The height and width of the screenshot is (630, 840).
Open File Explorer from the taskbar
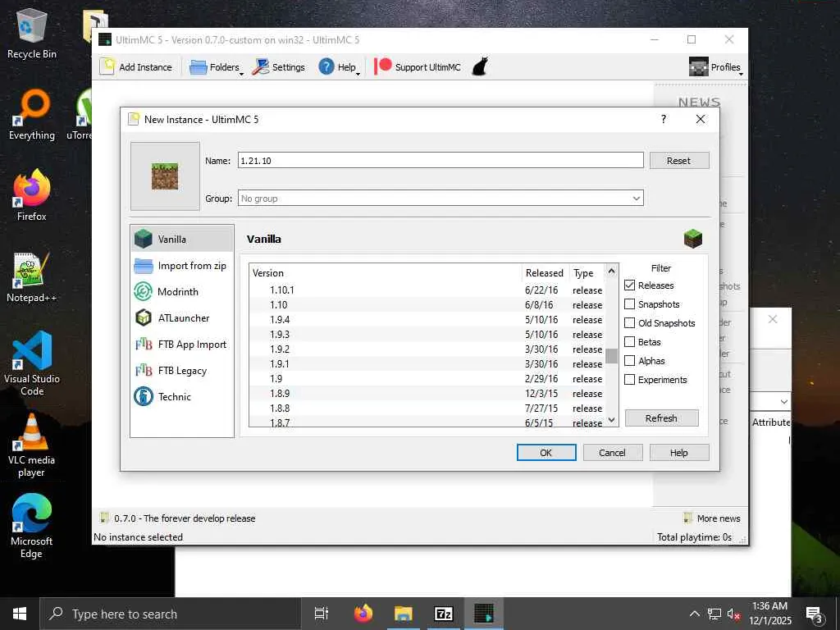coord(404,614)
